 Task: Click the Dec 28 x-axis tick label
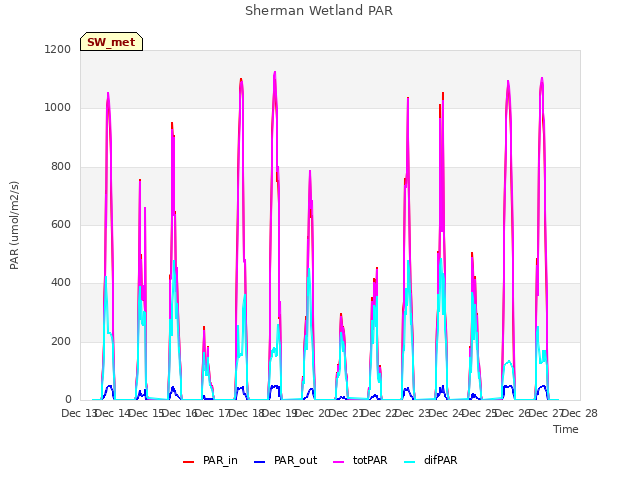click(x=580, y=413)
